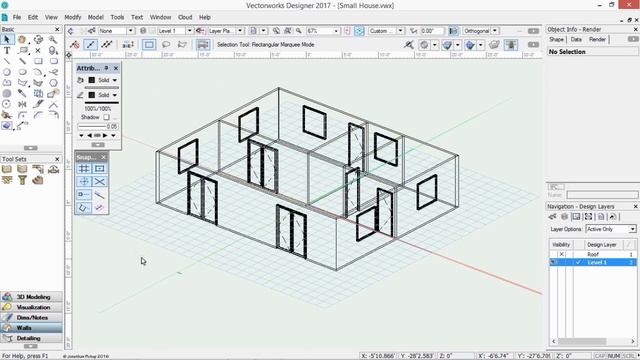The width and height of the screenshot is (640, 360).
Task: Activate Rectangular Marquee mode button
Action: 149,44
